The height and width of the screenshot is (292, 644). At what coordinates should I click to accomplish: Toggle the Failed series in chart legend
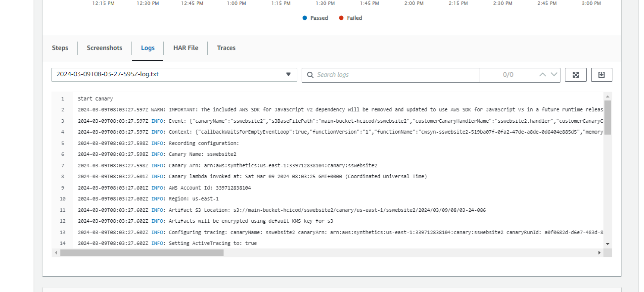click(x=350, y=18)
